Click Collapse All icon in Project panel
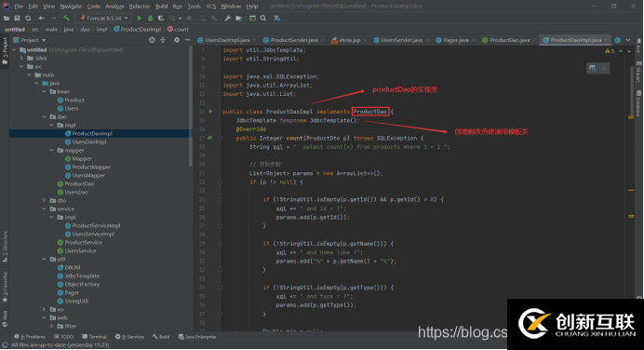 (163, 40)
